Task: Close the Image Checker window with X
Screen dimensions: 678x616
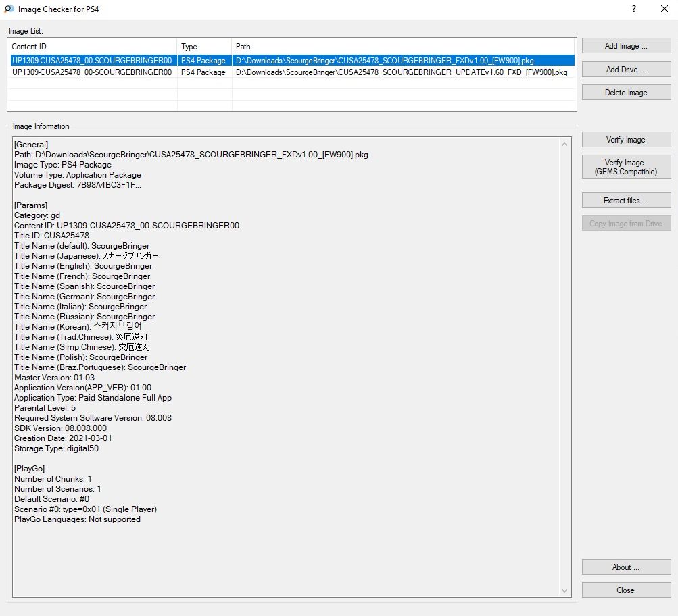Action: click(664, 9)
